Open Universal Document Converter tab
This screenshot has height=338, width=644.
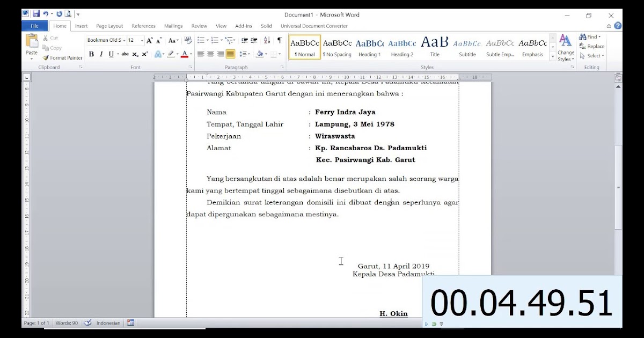[x=314, y=26]
